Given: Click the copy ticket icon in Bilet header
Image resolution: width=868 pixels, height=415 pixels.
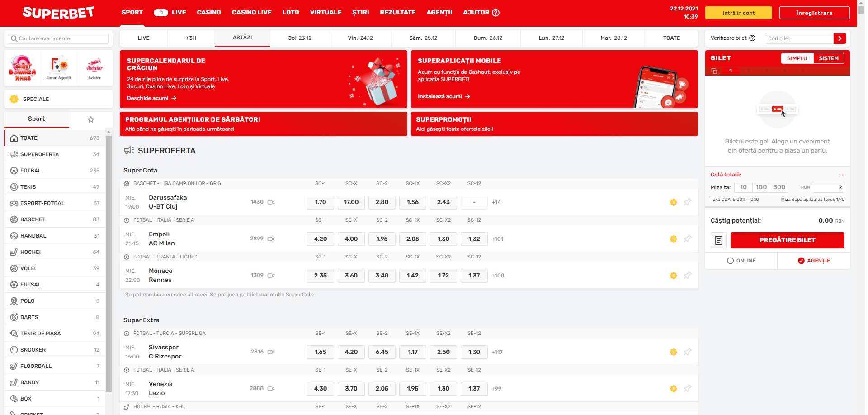Looking at the screenshot, I should 714,71.
